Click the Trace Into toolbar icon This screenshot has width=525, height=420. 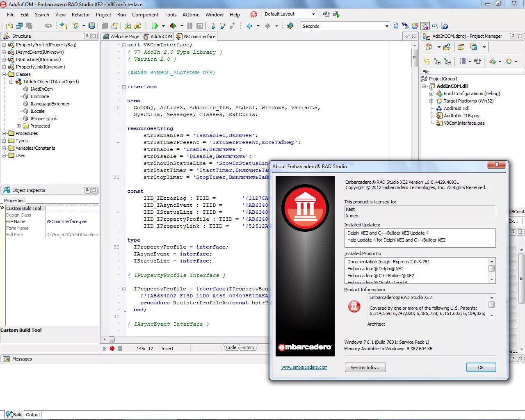[x=213, y=26]
